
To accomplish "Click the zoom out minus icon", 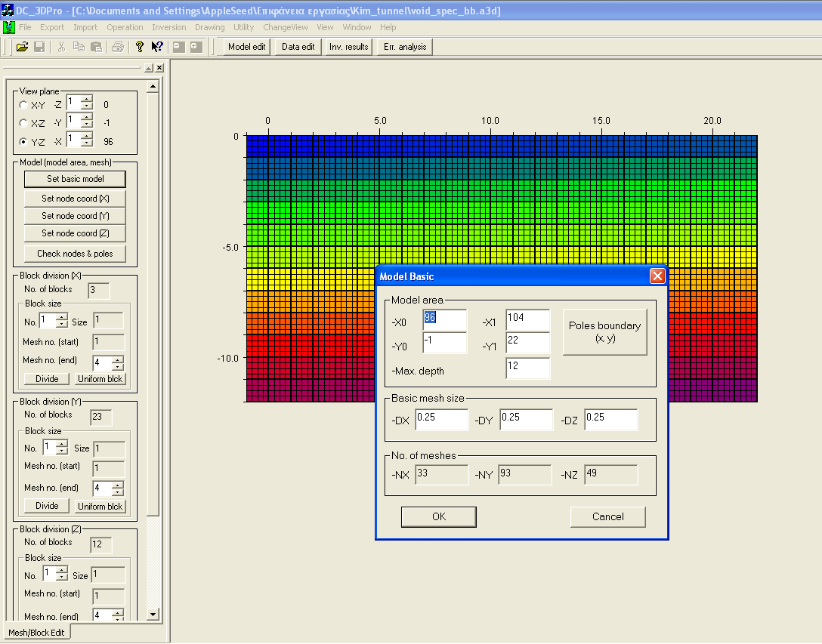I will pos(179,47).
